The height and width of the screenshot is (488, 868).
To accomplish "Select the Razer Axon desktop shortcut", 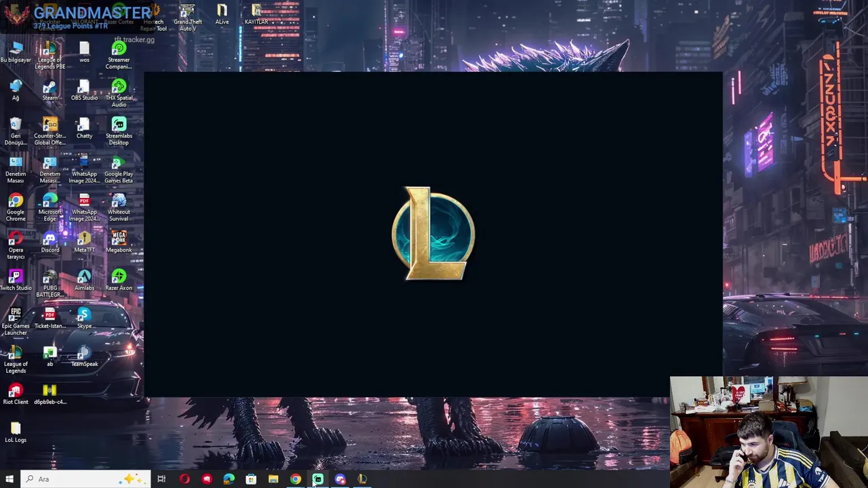I will [119, 281].
